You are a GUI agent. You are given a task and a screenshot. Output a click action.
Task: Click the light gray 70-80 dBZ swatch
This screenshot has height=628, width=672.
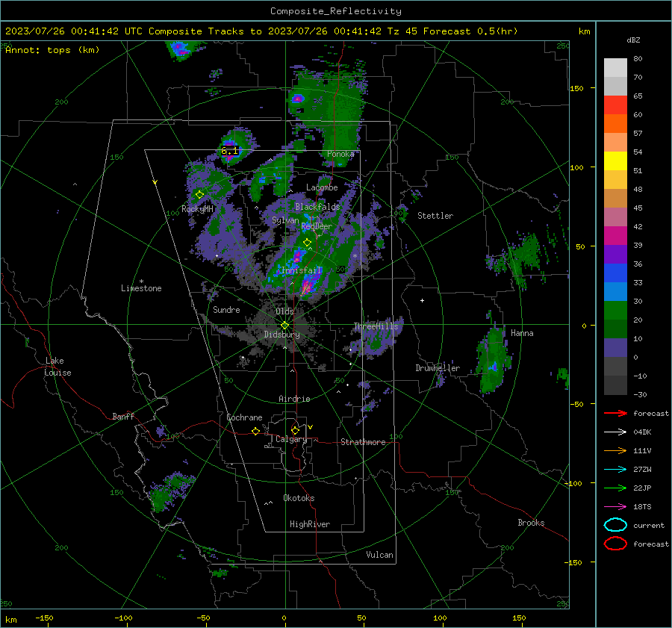point(615,68)
